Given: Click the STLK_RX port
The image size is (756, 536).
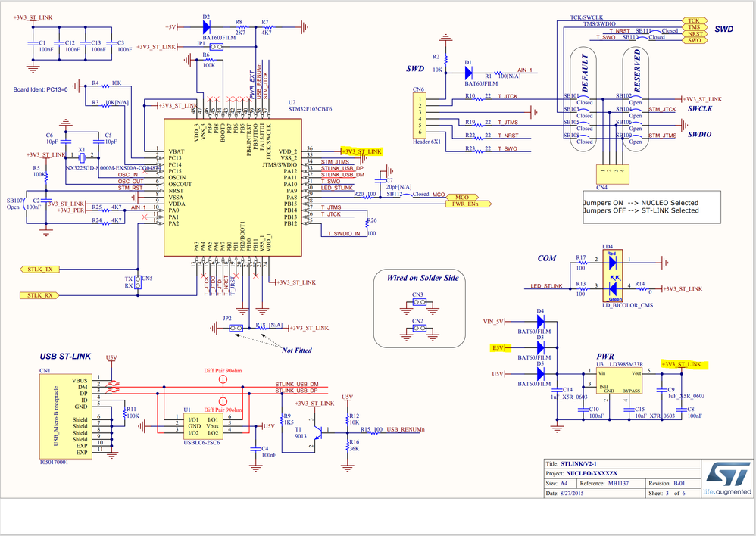Looking at the screenshot, I should click(39, 295).
